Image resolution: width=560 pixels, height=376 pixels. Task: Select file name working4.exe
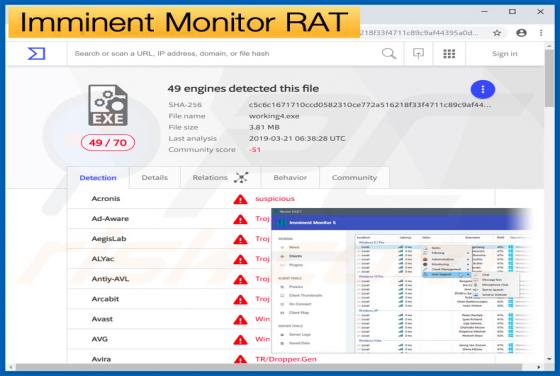274,116
